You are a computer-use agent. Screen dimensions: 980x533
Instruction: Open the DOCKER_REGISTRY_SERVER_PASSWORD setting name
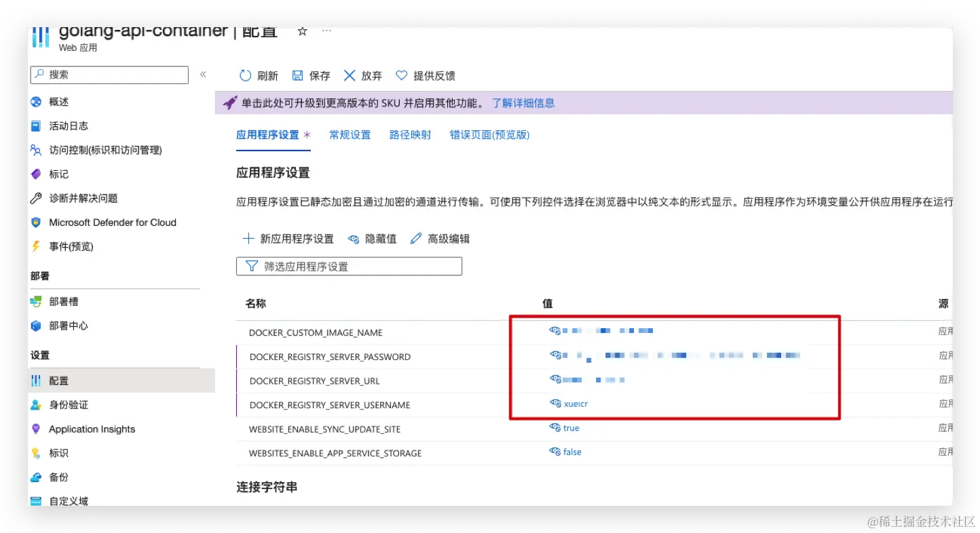point(330,357)
